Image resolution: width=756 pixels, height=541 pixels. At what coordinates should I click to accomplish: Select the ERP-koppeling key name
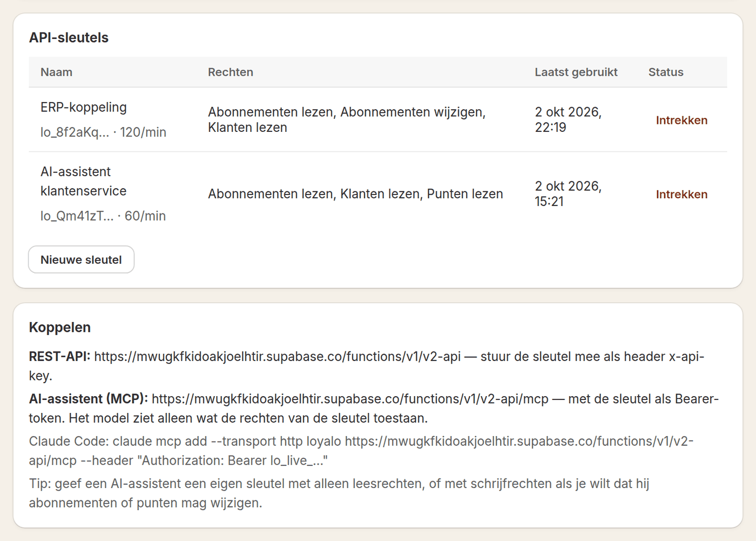(x=84, y=107)
